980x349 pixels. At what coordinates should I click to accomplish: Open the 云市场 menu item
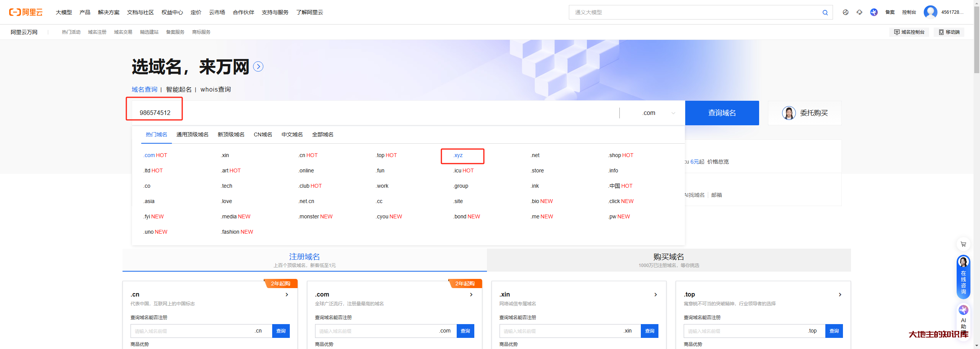click(x=217, y=12)
